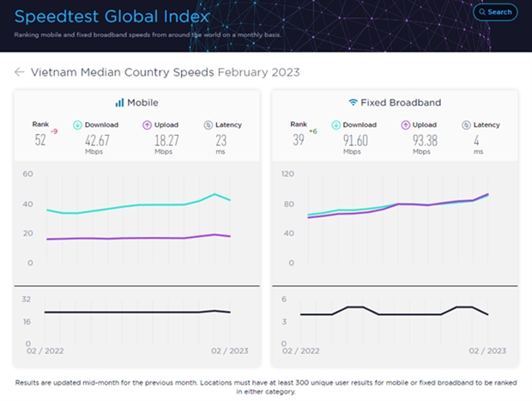Click the Mobile bar-chart icon
Image resolution: width=532 pixels, height=401 pixels.
click(120, 102)
